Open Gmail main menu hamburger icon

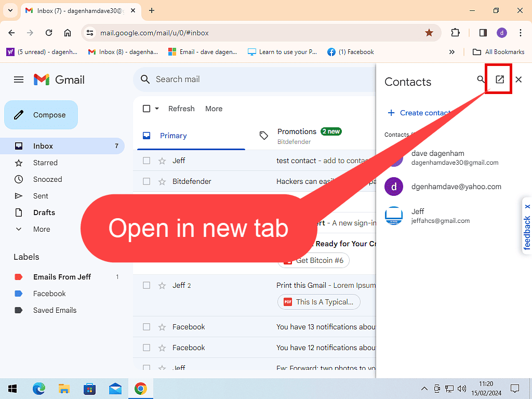(x=19, y=79)
